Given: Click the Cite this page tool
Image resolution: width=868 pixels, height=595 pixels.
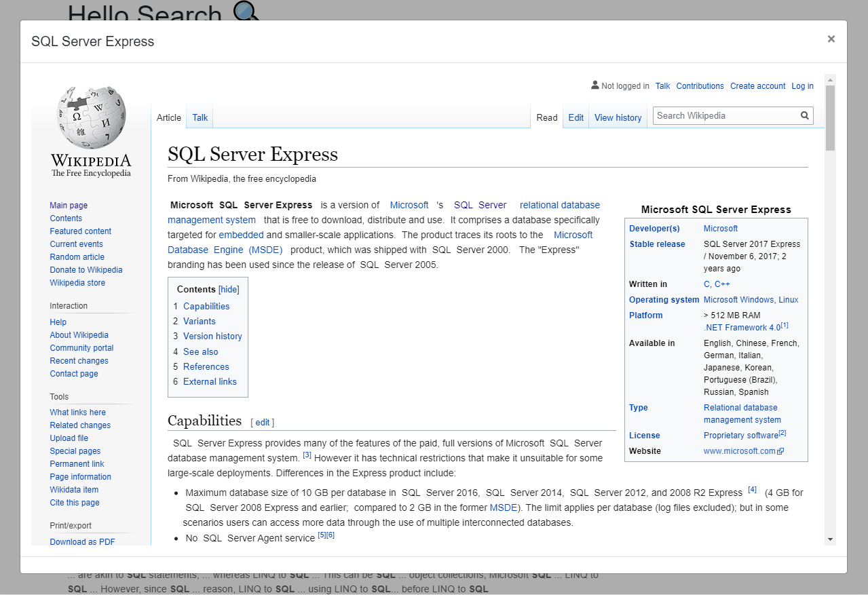Looking at the screenshot, I should 74,502.
